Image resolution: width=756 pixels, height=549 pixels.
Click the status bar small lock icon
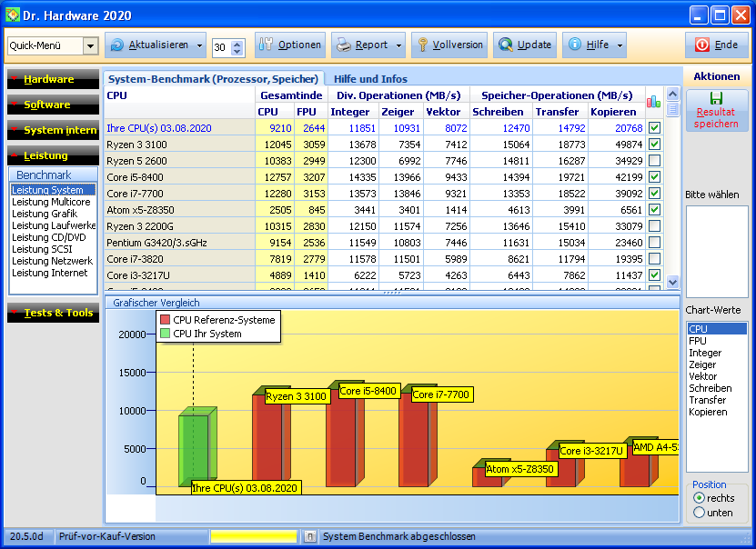(310, 536)
